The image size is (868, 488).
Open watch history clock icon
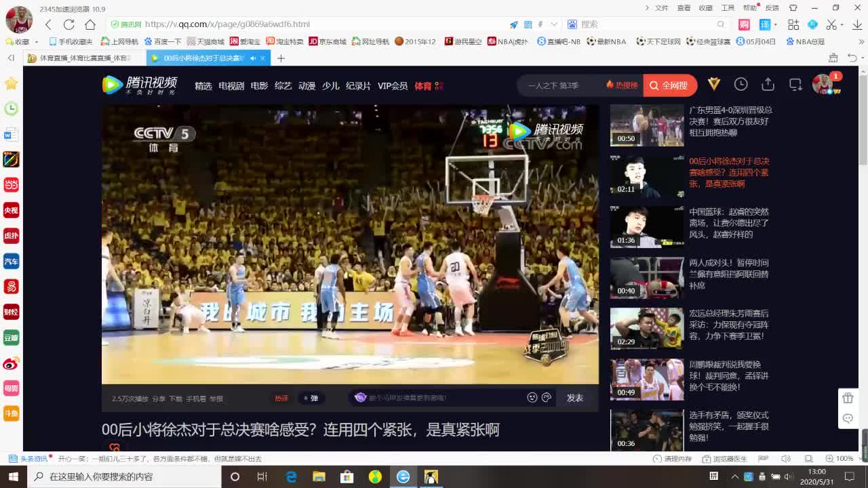(x=741, y=84)
